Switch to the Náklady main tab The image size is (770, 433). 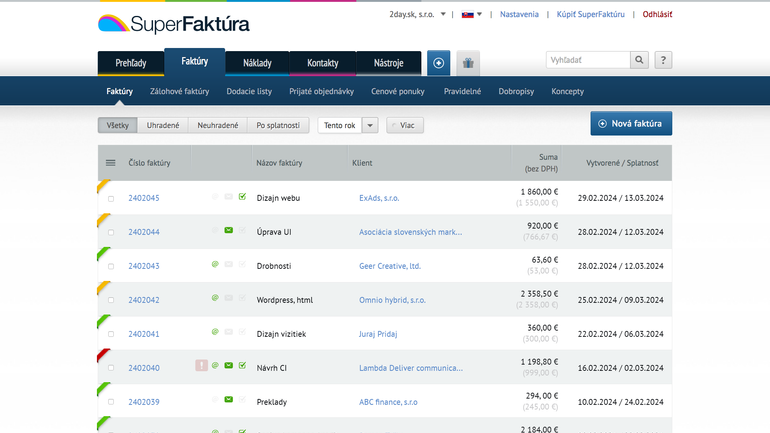point(257,63)
